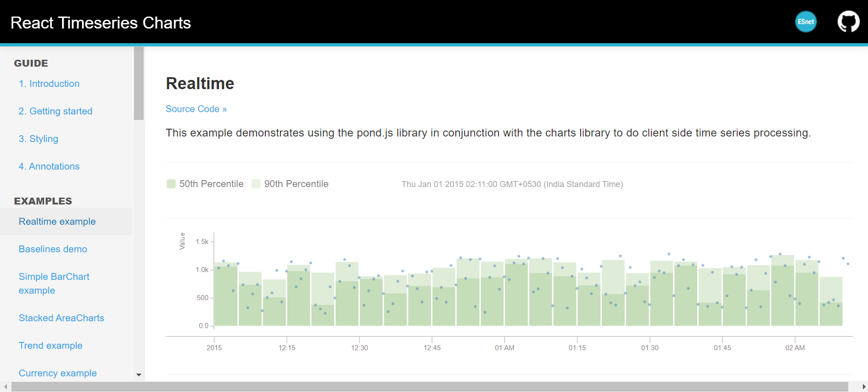Open the Getting started guide
Screen dimensions: 868x392
click(55, 111)
